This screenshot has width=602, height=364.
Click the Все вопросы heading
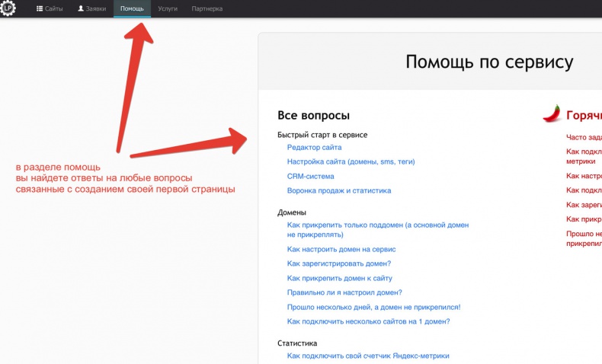(x=313, y=116)
